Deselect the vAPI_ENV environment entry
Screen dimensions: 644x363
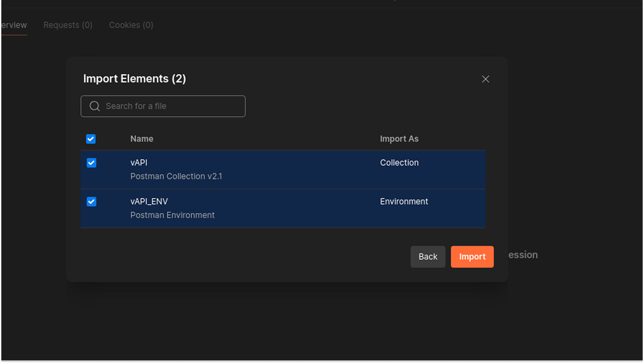click(91, 202)
